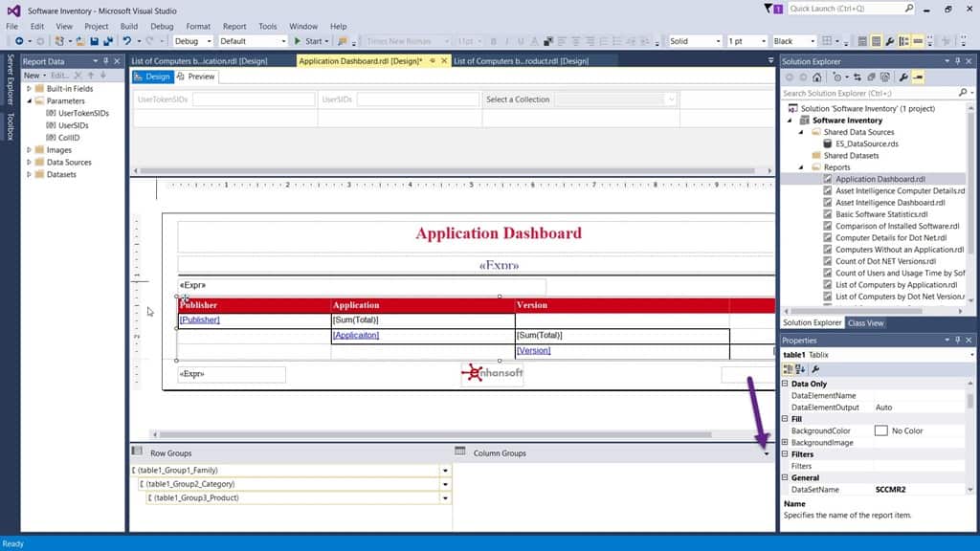Select the Properties wrench icon in Solution Explorer
Screen dimensions: 980x551
(x=904, y=77)
